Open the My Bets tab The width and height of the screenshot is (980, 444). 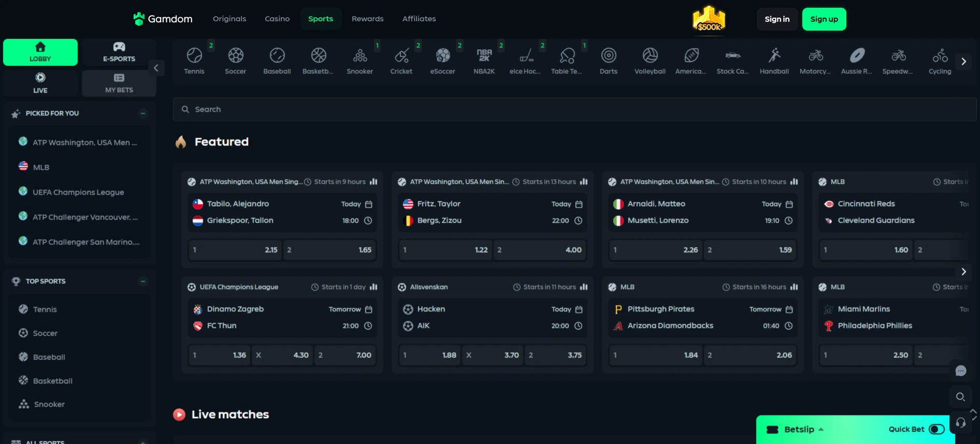(x=119, y=83)
